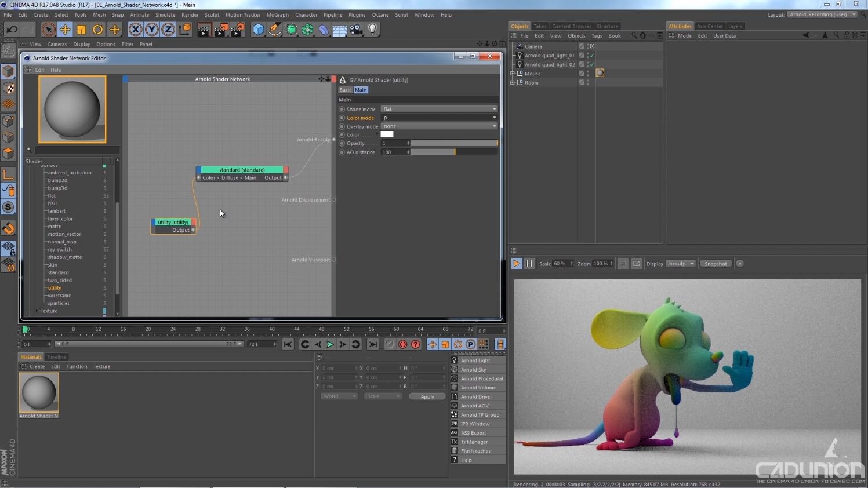Open the Display beauty dropdown
The height and width of the screenshot is (488, 868).
click(x=681, y=264)
